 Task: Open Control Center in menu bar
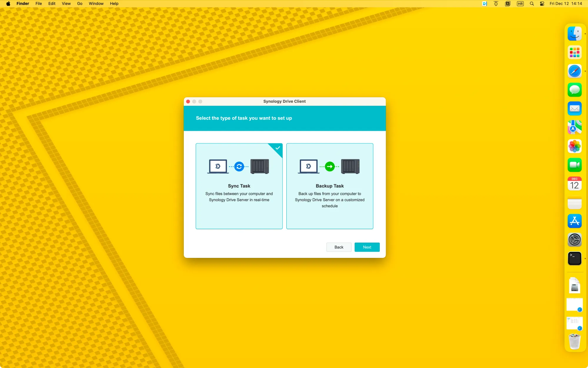[x=542, y=4]
